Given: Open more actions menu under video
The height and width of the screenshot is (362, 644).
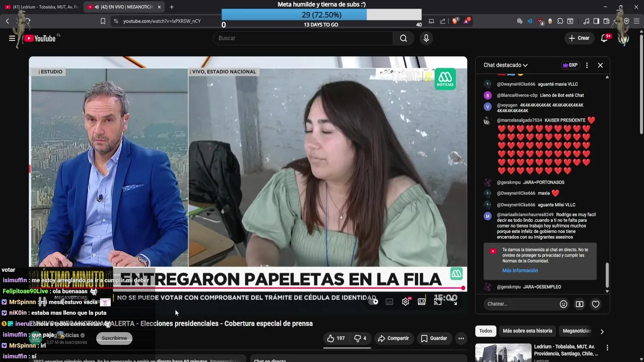Looking at the screenshot, I should pyautogui.click(x=461, y=338).
